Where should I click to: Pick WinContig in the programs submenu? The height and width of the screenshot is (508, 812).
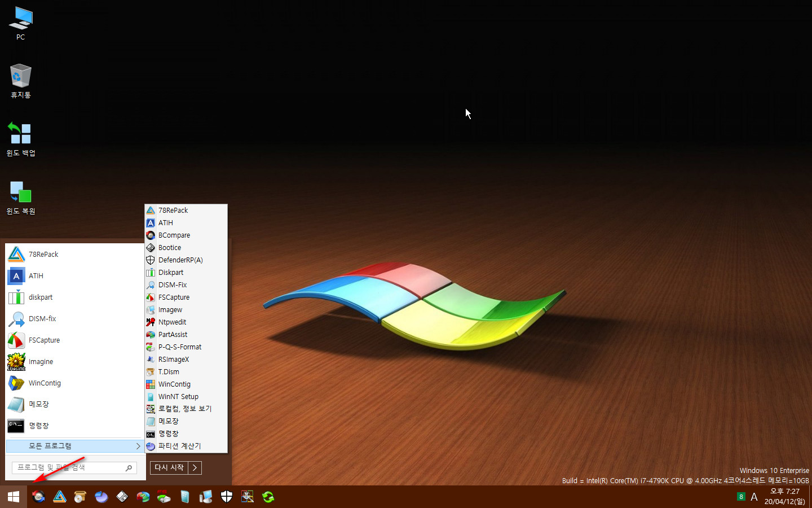pyautogui.click(x=186, y=384)
